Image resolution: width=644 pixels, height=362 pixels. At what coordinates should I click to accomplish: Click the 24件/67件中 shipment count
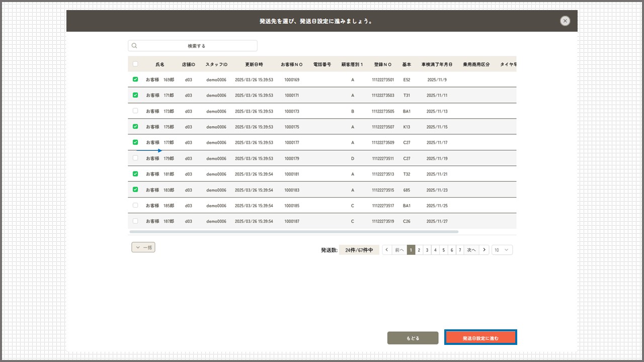(x=359, y=250)
